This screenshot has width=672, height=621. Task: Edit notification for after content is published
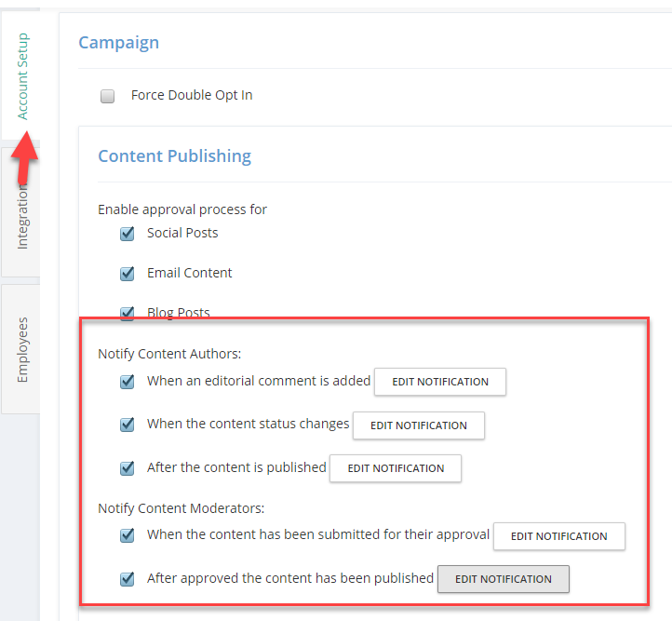point(396,468)
